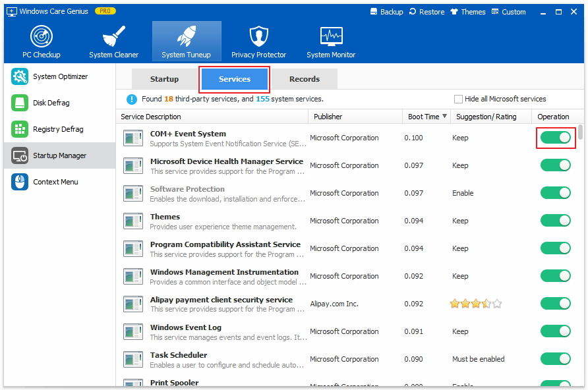588x390 pixels.
Task: Switch to the Startup tab
Action: pos(164,79)
